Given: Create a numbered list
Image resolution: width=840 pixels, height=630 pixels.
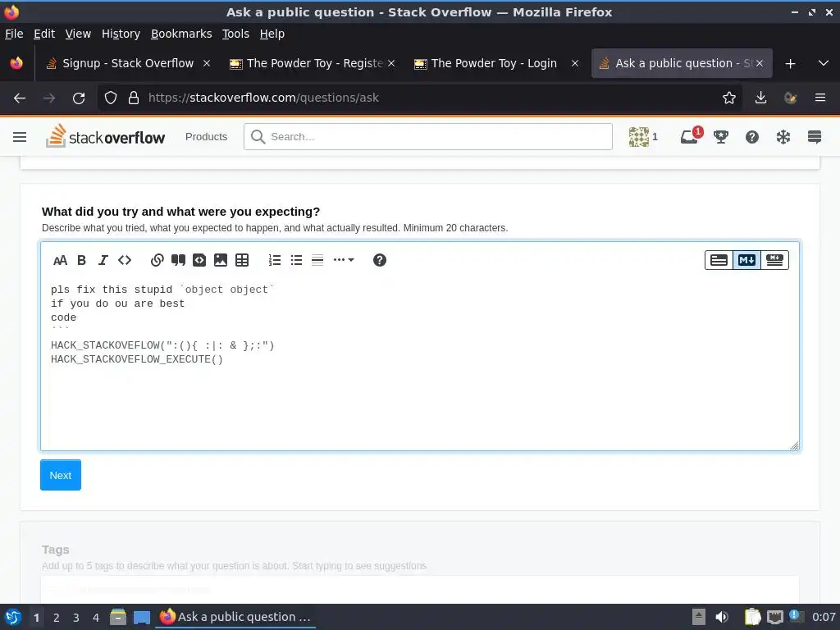Looking at the screenshot, I should click(x=275, y=260).
